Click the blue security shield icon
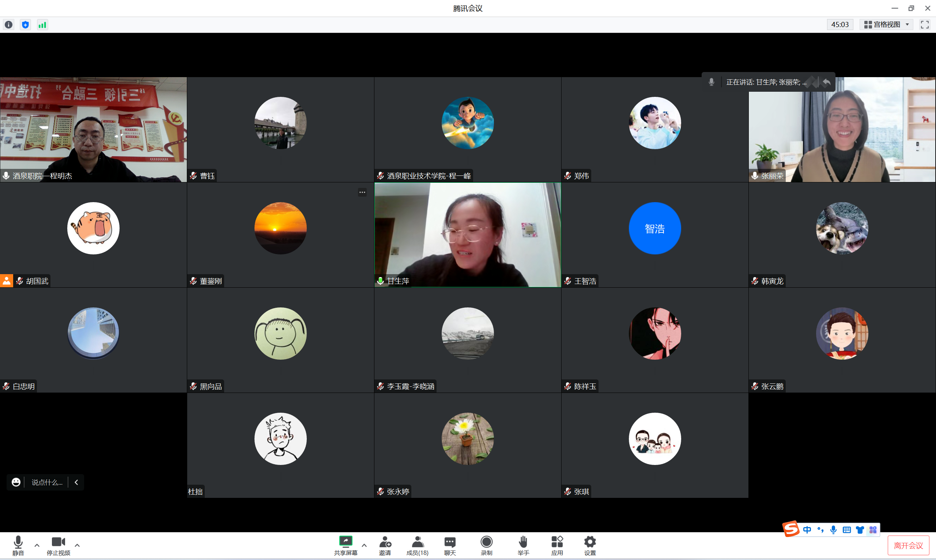The height and width of the screenshot is (560, 936). (x=25, y=25)
